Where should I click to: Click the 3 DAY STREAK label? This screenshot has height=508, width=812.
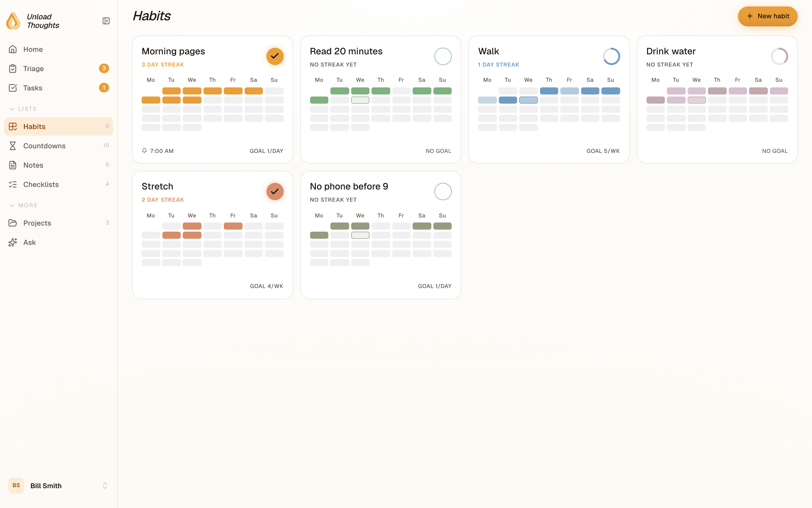pyautogui.click(x=163, y=65)
